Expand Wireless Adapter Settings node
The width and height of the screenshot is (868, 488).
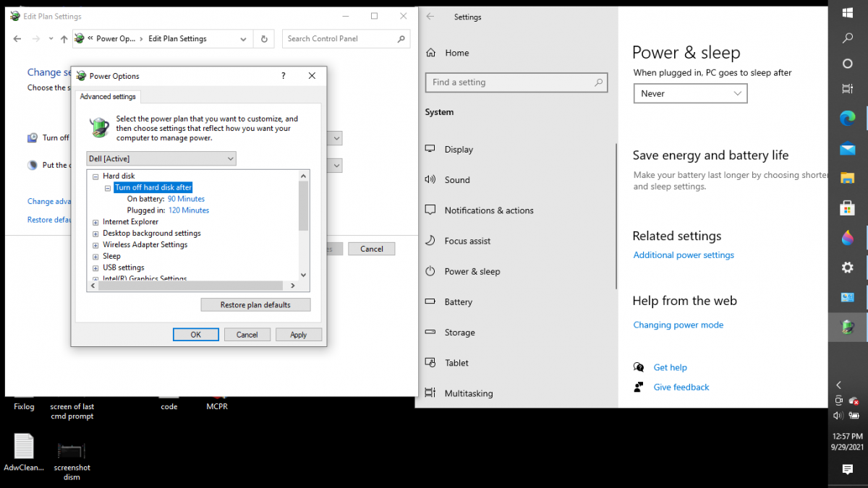click(95, 245)
